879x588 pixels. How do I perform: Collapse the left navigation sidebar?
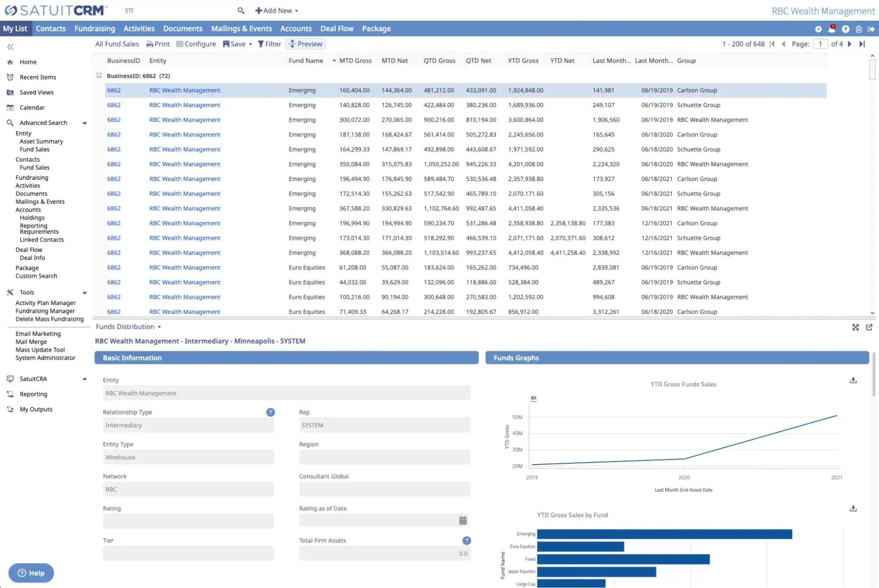(x=10, y=46)
